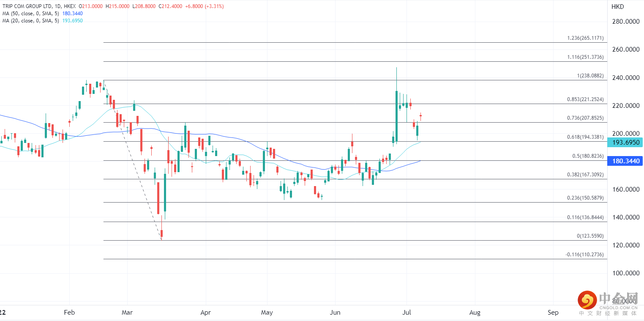Click the Aug label on the time axis
644x321 pixels.
(x=475, y=313)
